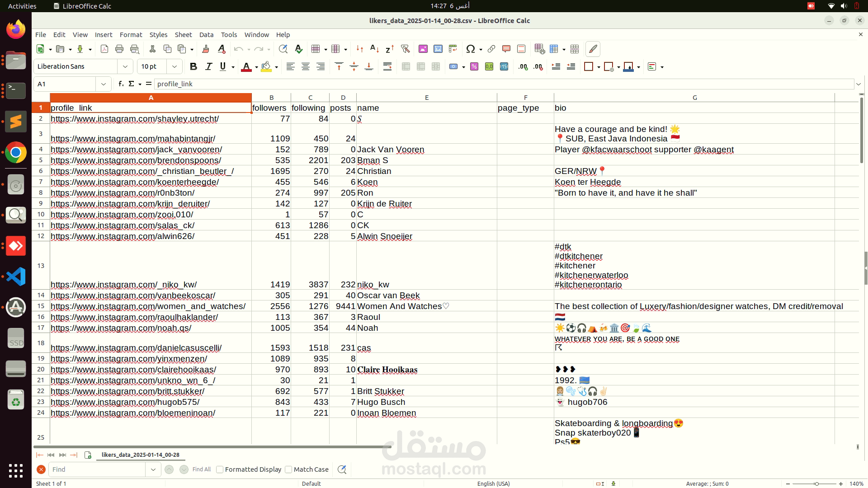This screenshot has height=488, width=868.
Task: Open the Find history dropdown
Action: (153, 469)
